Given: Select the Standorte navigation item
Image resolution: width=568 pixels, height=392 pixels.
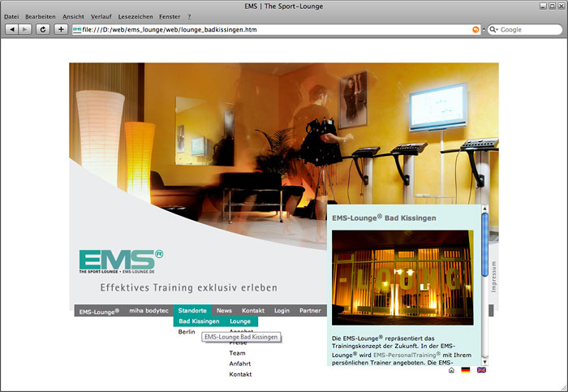Looking at the screenshot, I should pyautogui.click(x=192, y=311).
